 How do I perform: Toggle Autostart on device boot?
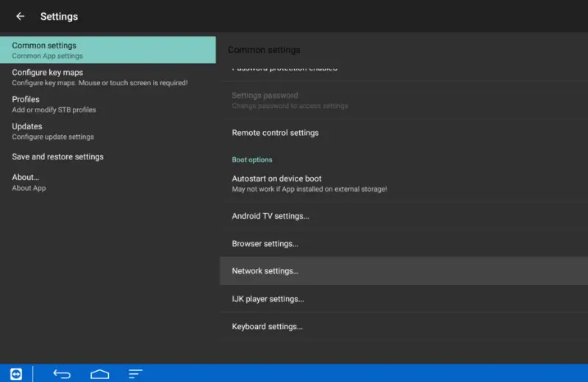tap(403, 184)
